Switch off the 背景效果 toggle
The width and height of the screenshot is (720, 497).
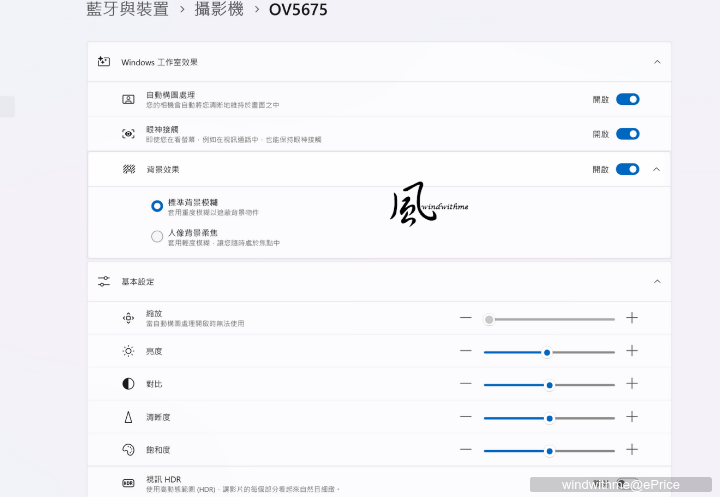[x=627, y=169]
